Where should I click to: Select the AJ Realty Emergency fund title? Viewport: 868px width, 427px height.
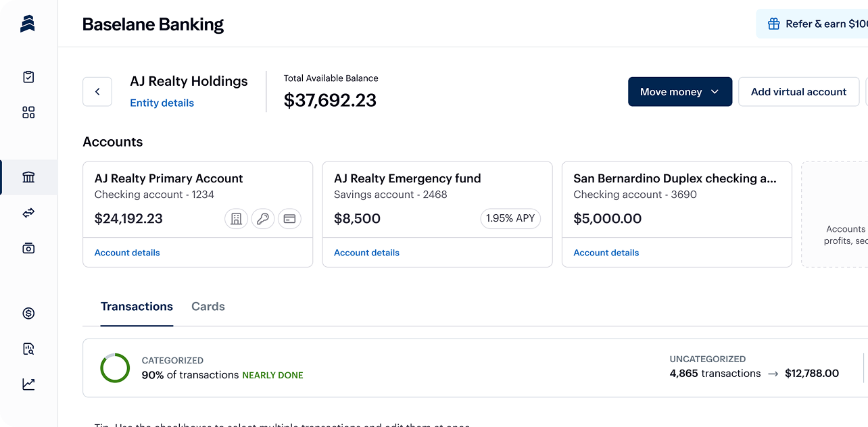(407, 178)
